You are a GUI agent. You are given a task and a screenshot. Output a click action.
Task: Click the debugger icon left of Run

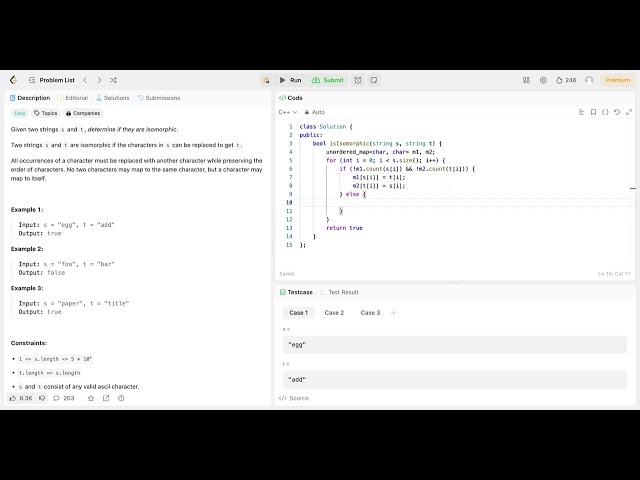[x=266, y=80]
